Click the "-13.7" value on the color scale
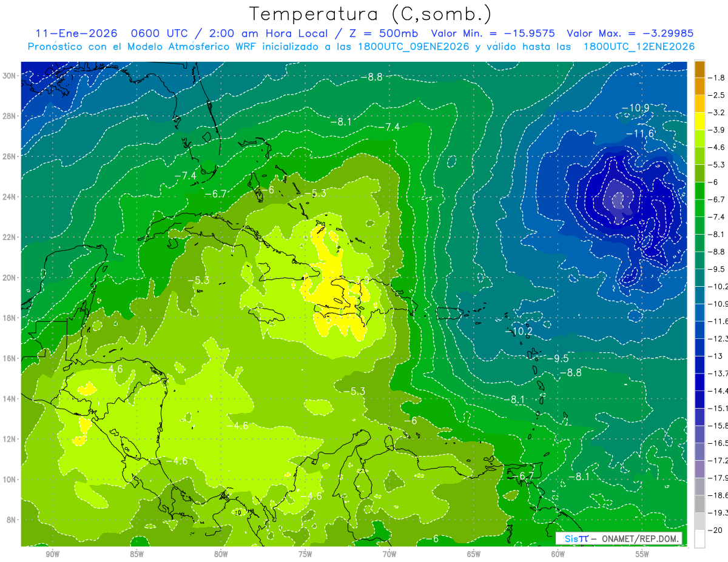728x562 pixels. [x=718, y=372]
